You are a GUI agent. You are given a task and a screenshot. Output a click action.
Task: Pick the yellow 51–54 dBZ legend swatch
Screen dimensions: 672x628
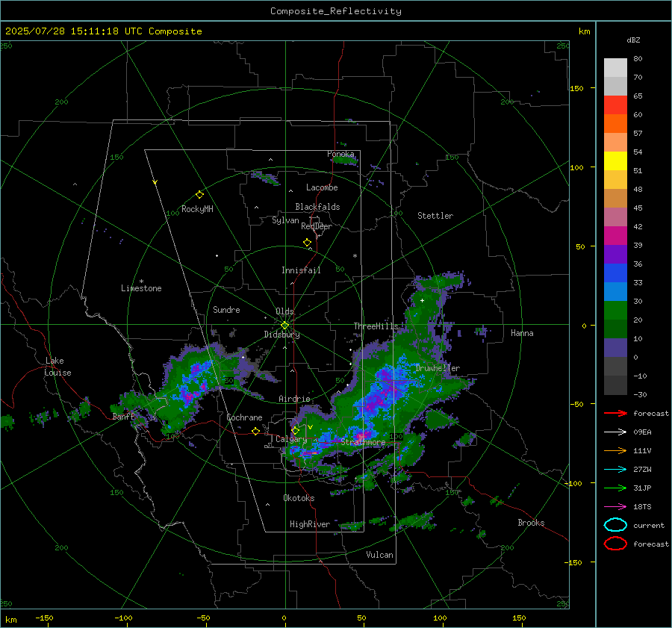(615, 161)
